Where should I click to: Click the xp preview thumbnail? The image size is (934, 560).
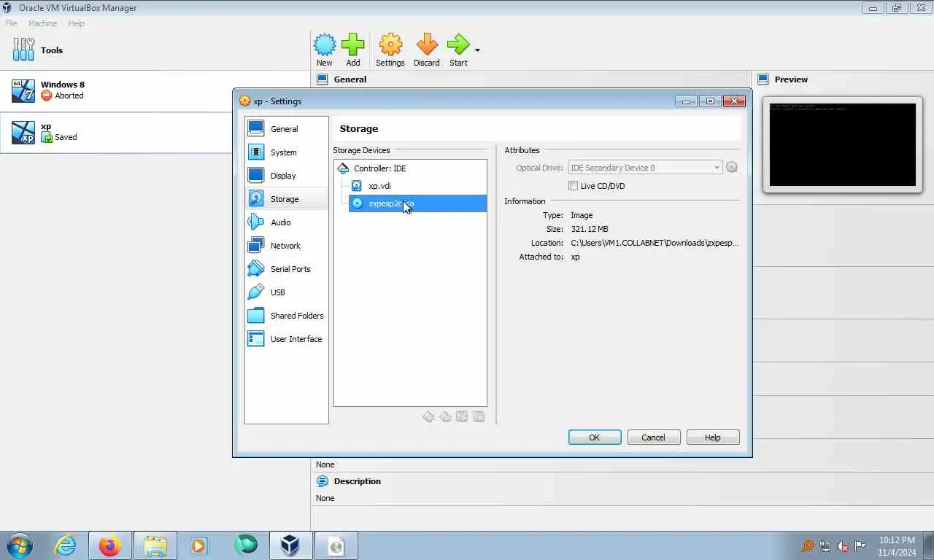[842, 144]
